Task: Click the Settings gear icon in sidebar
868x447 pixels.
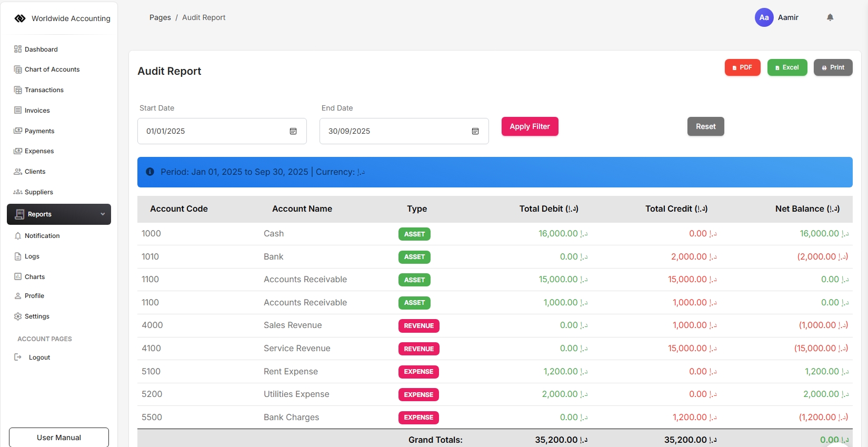Action: 18,316
